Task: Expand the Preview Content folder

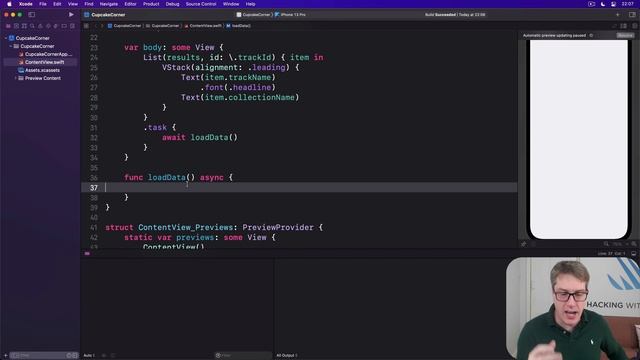Action: tap(16, 78)
